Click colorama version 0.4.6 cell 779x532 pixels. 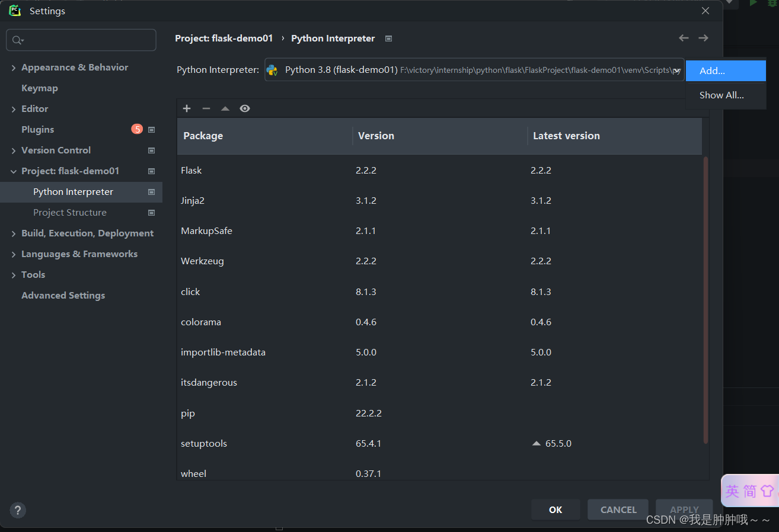click(x=366, y=322)
